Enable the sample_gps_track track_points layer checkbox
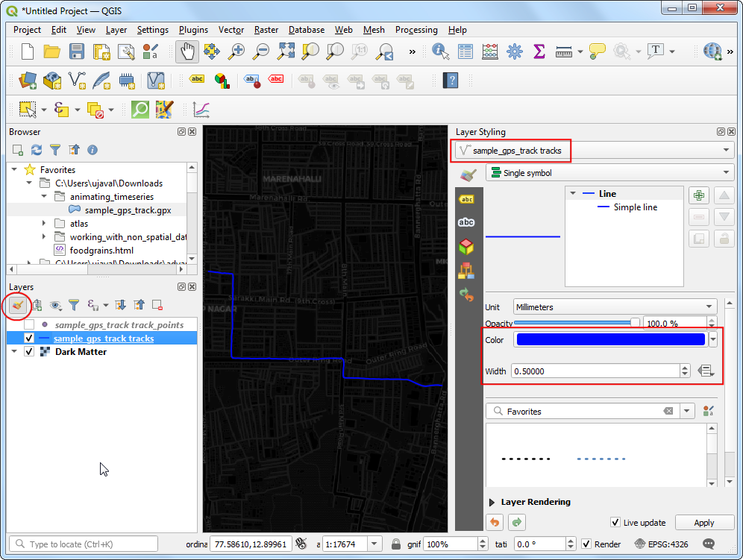This screenshot has width=743, height=560. (29, 325)
